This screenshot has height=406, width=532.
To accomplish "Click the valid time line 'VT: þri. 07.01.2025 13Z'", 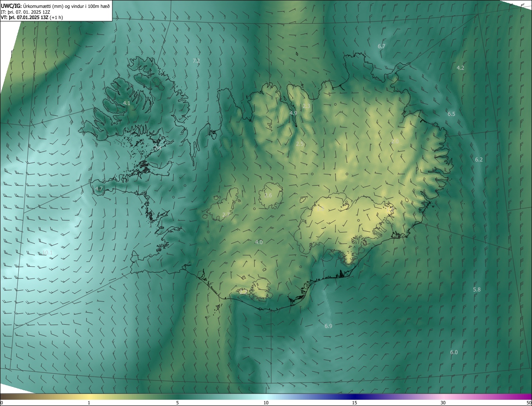I will [25, 17].
